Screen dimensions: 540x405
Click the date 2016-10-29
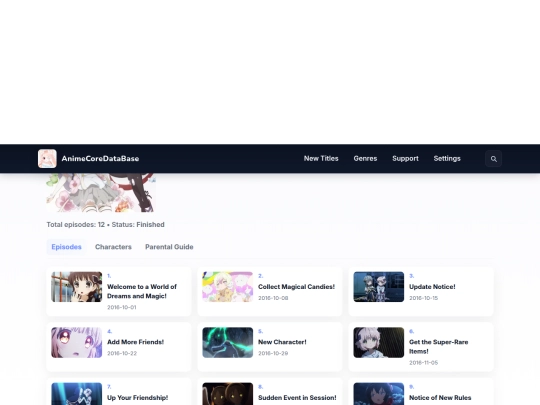pyautogui.click(x=273, y=353)
